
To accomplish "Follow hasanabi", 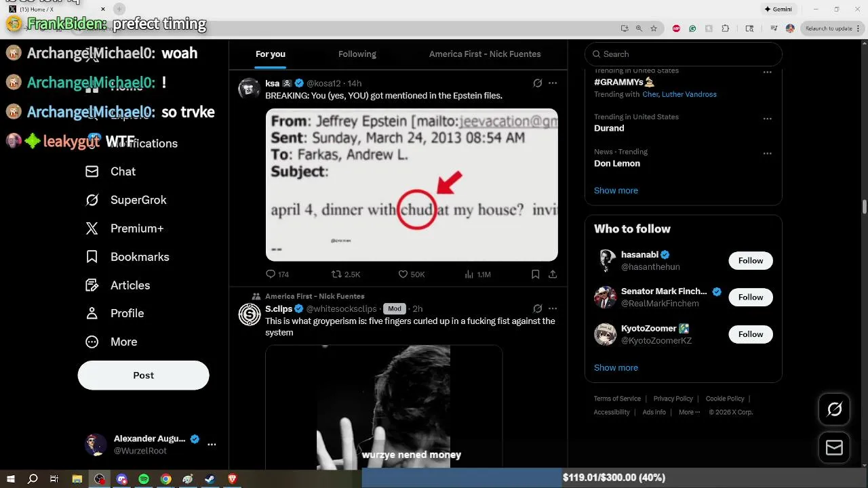I will coord(751,260).
